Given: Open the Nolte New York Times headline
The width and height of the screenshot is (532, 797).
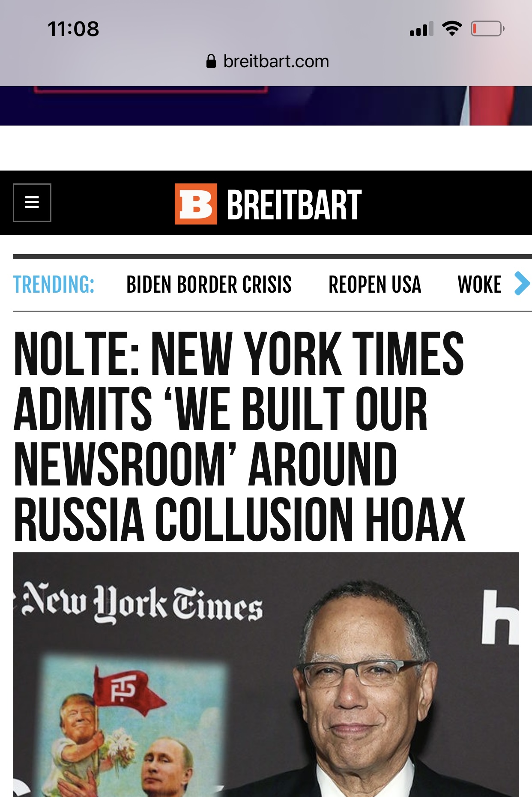Looking at the screenshot, I should click(239, 436).
